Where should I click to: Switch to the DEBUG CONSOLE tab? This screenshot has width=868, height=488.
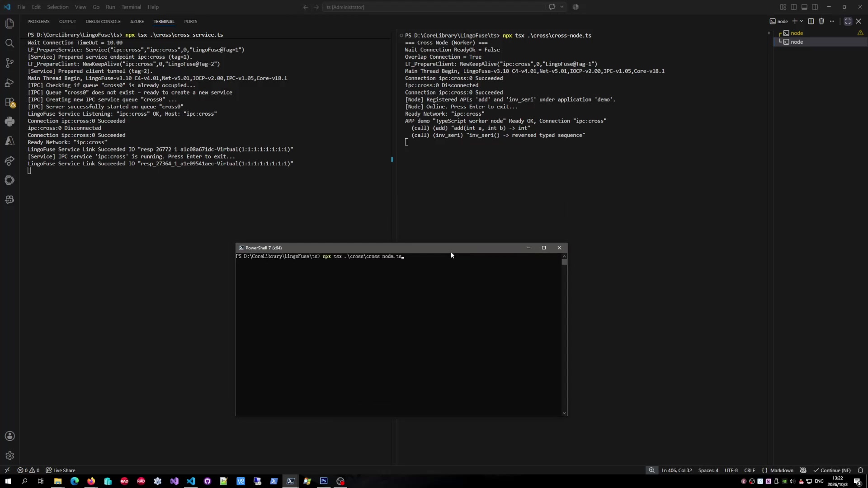tap(103, 21)
